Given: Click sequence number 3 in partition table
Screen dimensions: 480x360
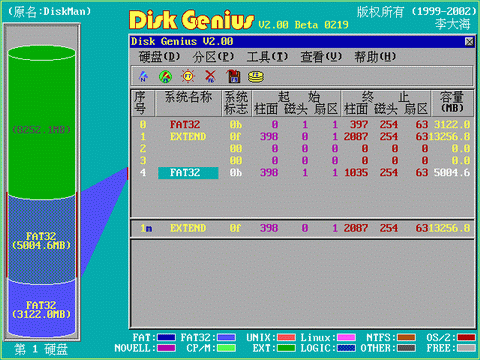Looking at the screenshot, I should point(143,161).
